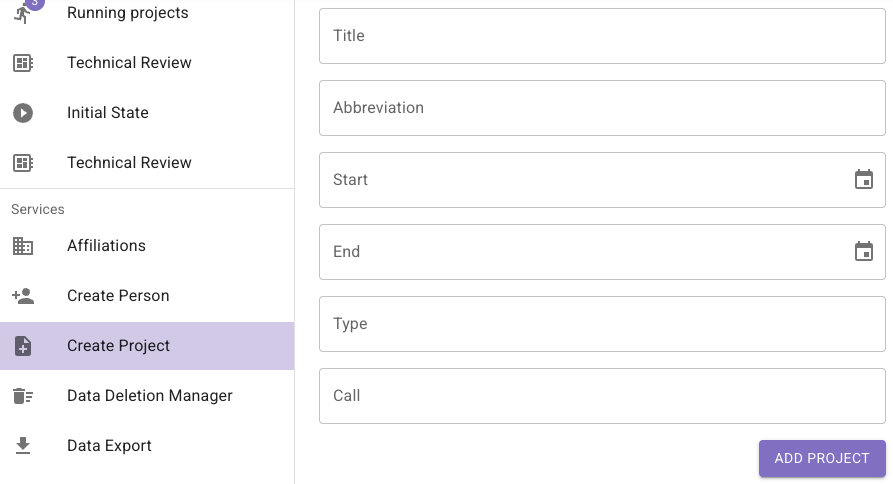Open the End date calendar picker
Viewport: 893px width, 484px height.
click(x=864, y=252)
